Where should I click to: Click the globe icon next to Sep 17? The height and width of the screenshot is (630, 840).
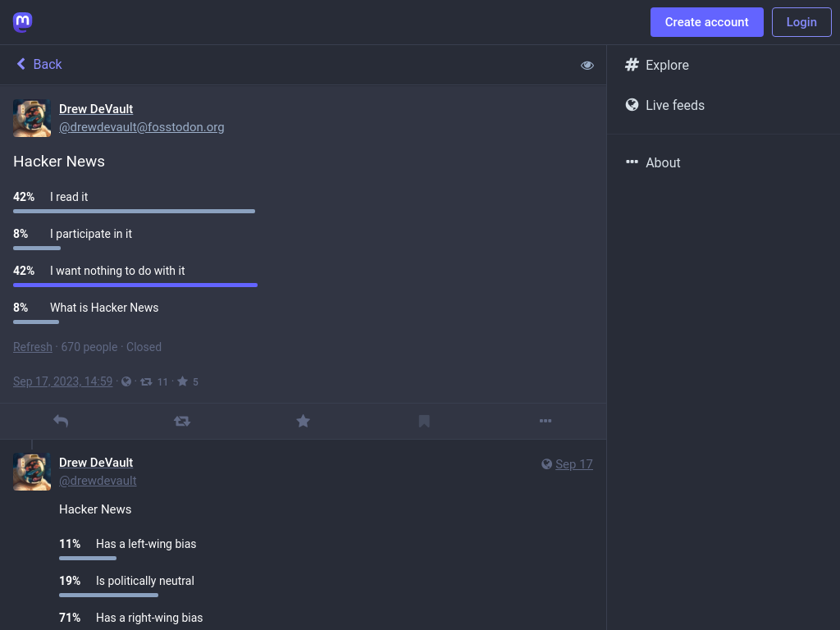coord(546,464)
